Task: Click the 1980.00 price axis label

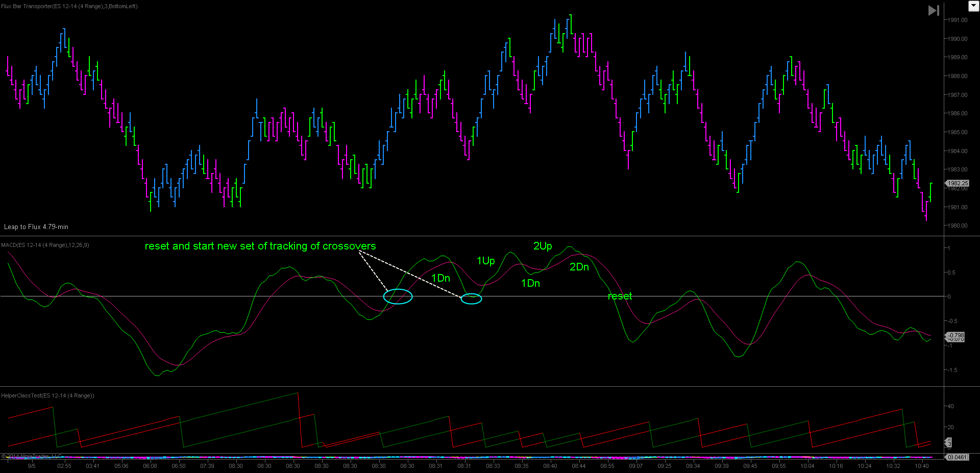Action: click(958, 226)
